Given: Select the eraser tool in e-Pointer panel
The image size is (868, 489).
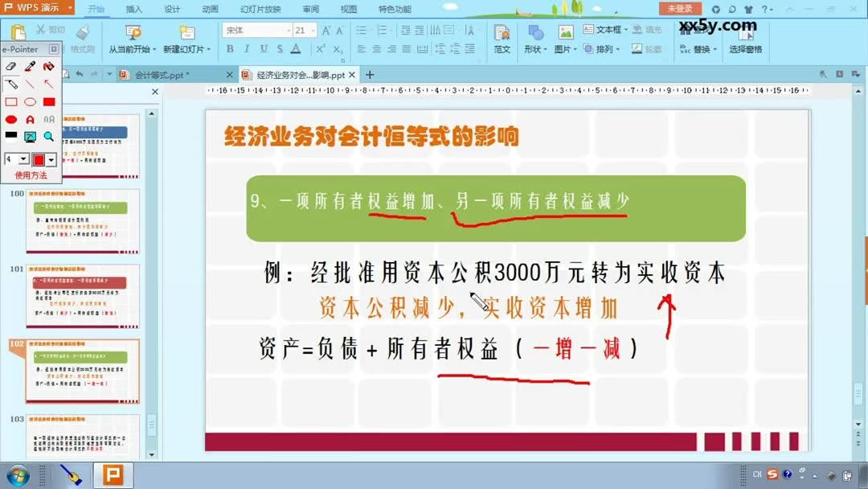Looking at the screenshot, I should pos(9,67).
